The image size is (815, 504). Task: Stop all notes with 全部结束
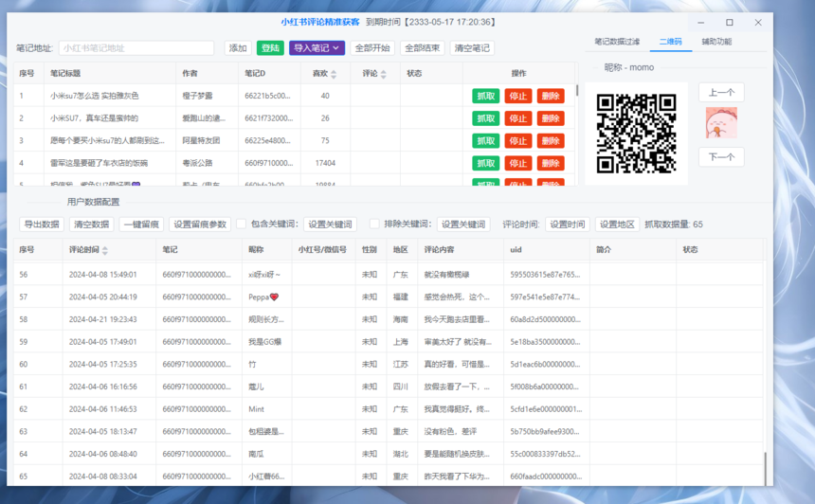click(x=422, y=47)
